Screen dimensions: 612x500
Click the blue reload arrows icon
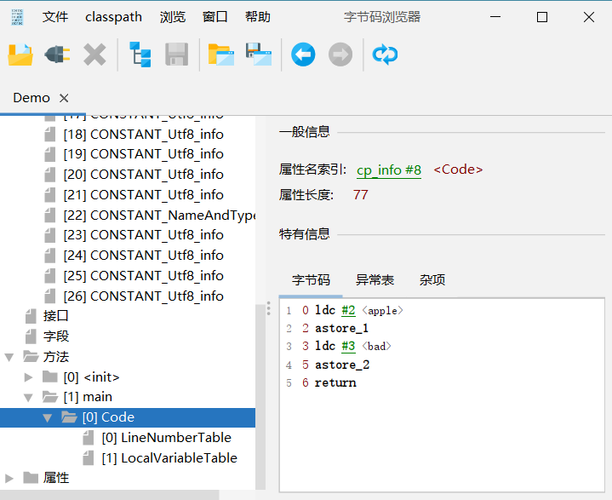point(385,54)
